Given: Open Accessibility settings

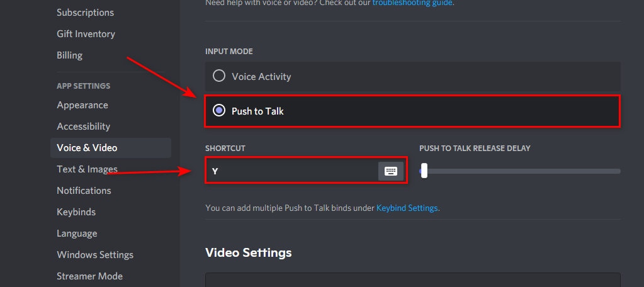Looking at the screenshot, I should pos(83,127).
